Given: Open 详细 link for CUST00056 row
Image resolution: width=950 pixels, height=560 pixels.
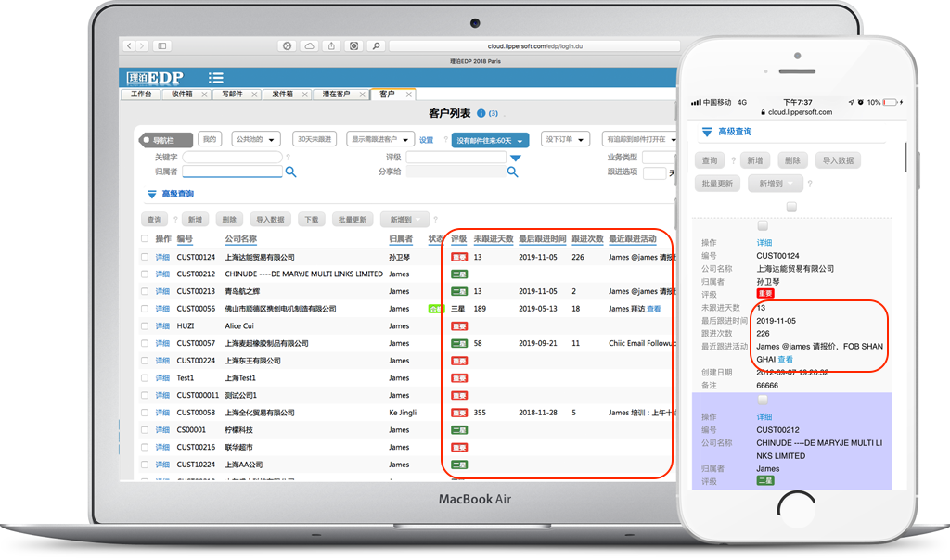Looking at the screenshot, I should pos(162,309).
